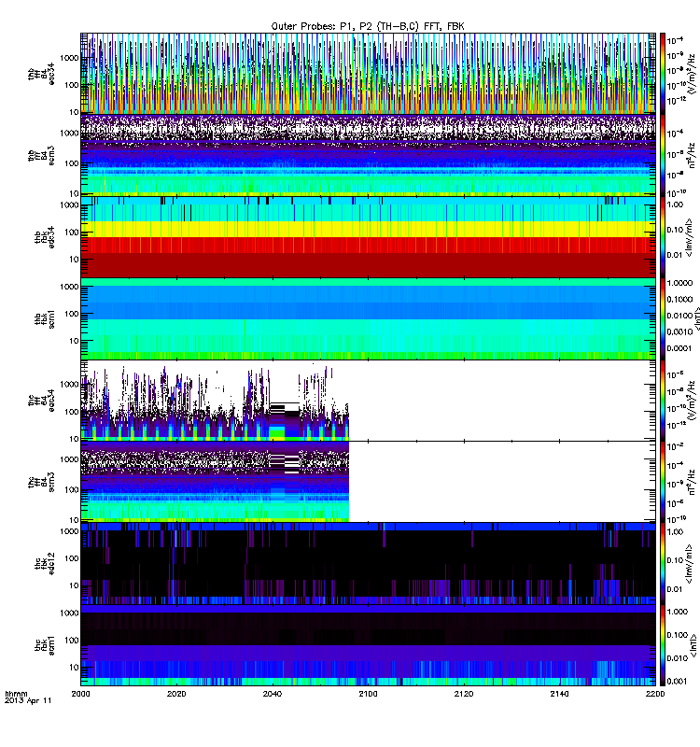Click the thc fbk scm1 spectrogram panel
700x747 pixels.
point(368,645)
